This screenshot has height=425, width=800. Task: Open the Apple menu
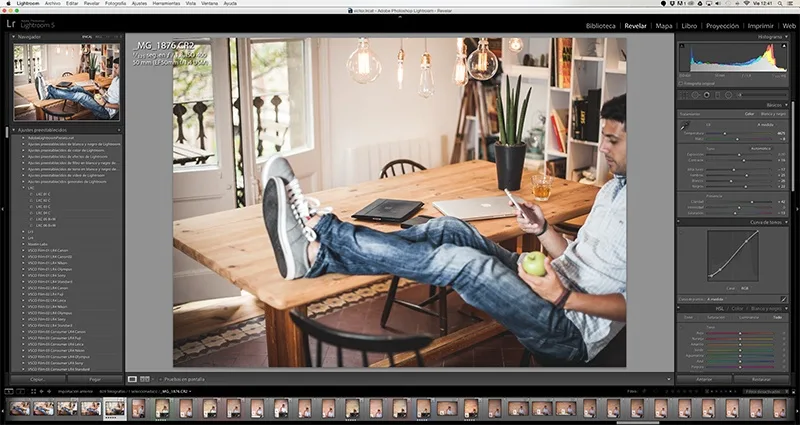pyautogui.click(x=9, y=4)
